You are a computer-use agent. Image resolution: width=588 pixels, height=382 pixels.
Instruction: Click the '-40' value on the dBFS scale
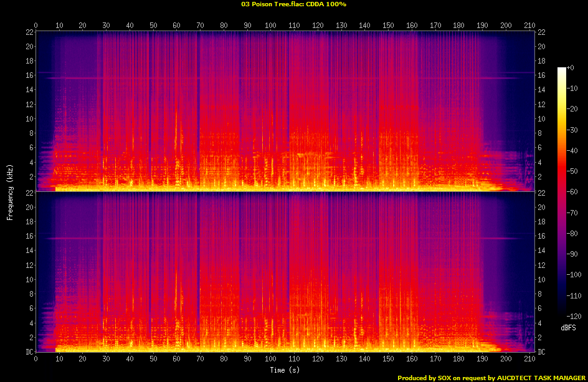[x=572, y=150]
